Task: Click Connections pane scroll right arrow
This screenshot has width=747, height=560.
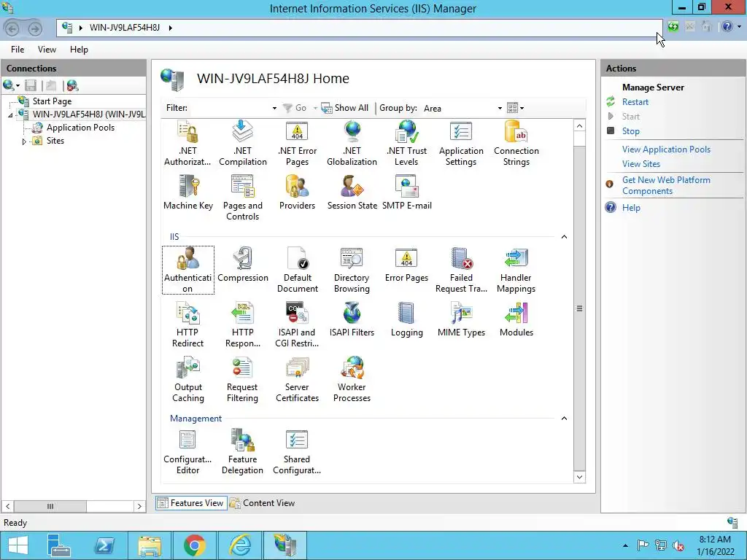Action: (x=139, y=506)
